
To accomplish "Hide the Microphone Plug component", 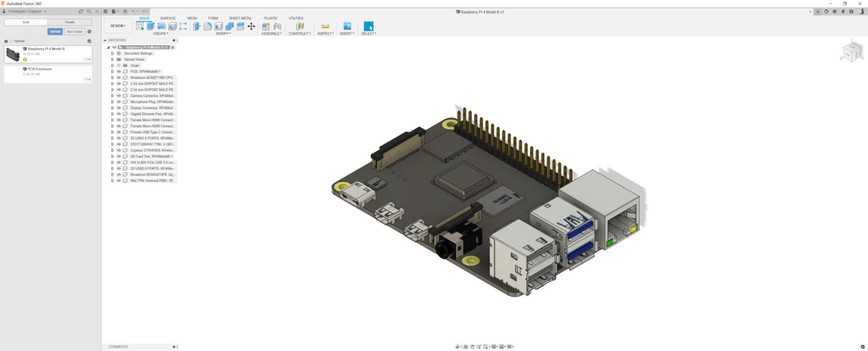I will pyautogui.click(x=119, y=102).
